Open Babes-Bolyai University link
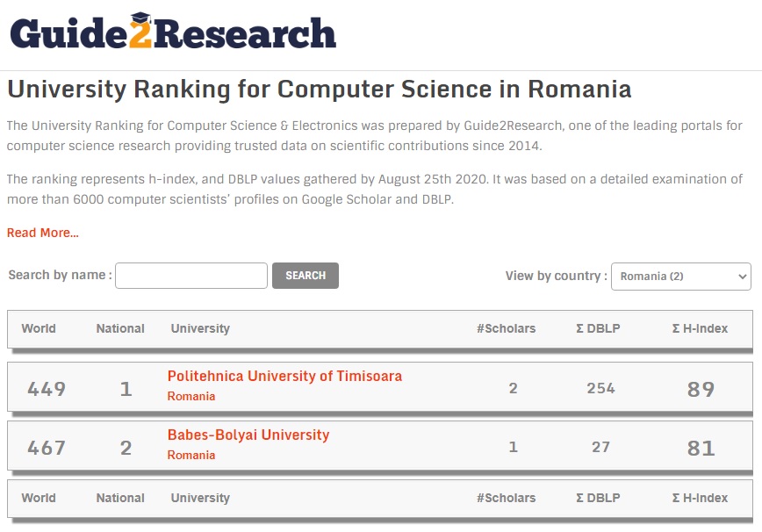This screenshot has height=532, width=762. click(248, 435)
